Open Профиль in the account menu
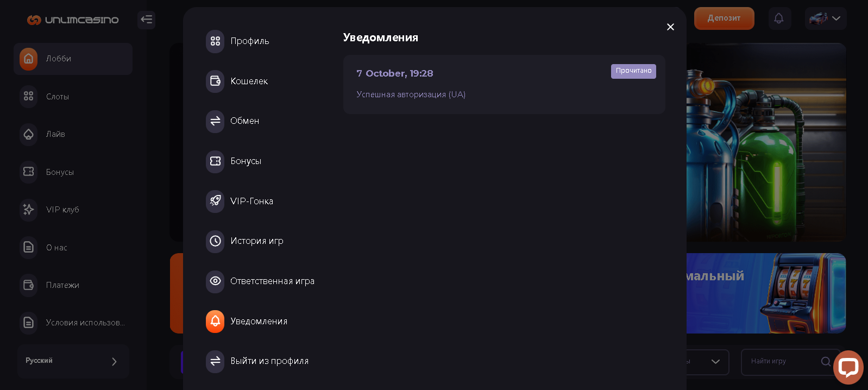This screenshot has height=390, width=868. (249, 41)
